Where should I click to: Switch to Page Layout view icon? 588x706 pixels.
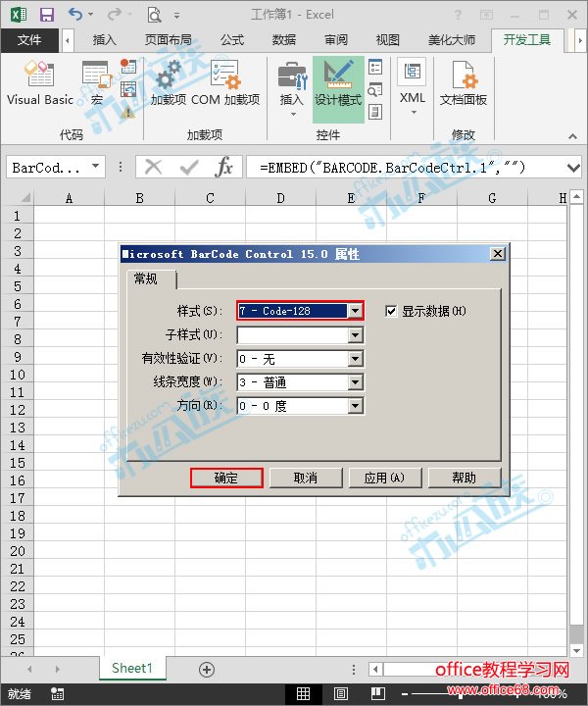click(341, 694)
